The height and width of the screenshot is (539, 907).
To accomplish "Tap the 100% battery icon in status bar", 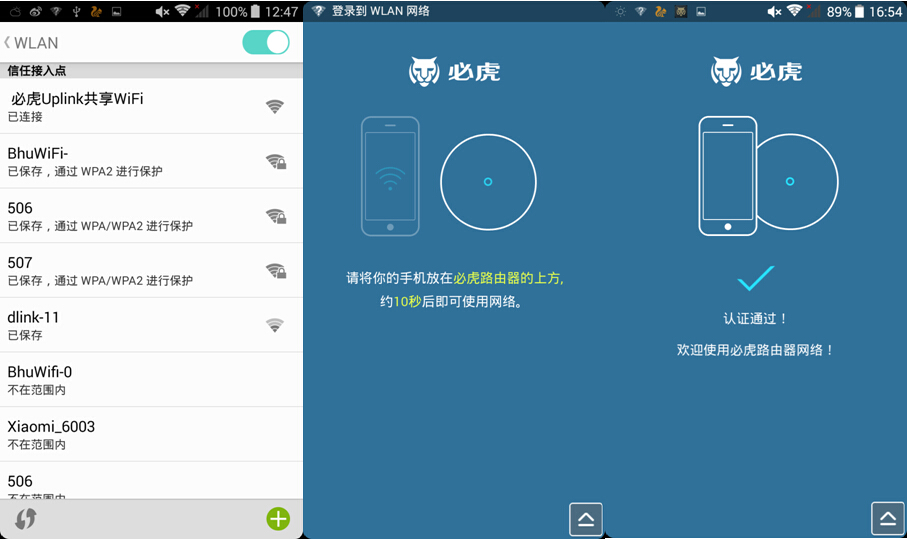I will tap(255, 12).
